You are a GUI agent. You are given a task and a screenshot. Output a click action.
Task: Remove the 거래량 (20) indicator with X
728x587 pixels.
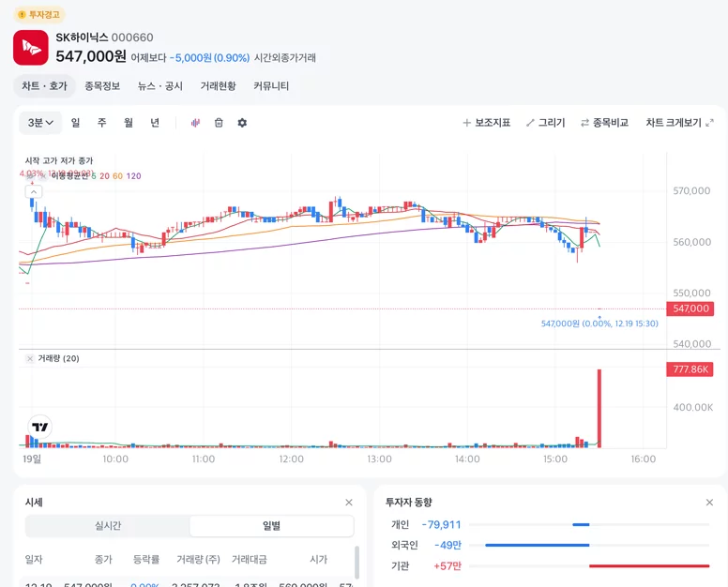(x=30, y=359)
